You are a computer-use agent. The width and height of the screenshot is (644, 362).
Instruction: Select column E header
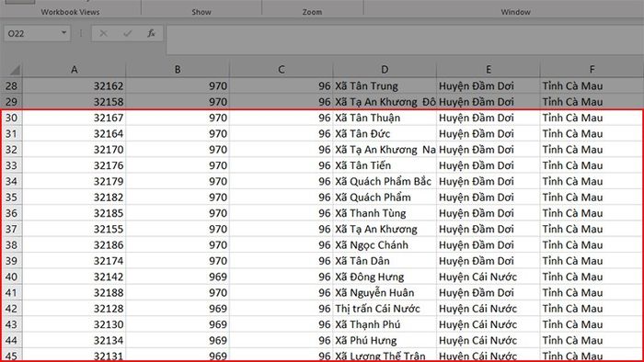(x=488, y=69)
